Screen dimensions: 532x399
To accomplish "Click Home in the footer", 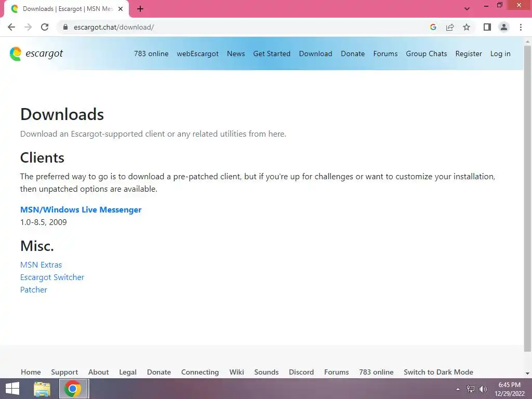I will pos(31,372).
